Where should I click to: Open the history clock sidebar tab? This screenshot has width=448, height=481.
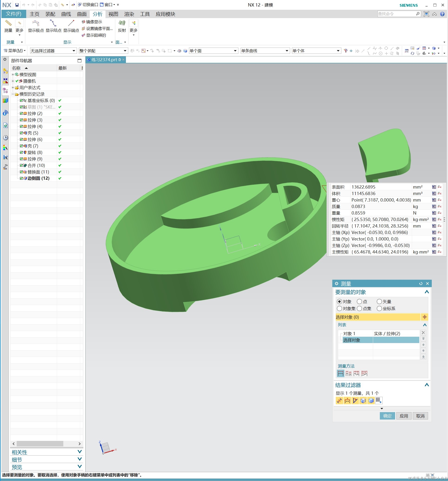[5, 138]
